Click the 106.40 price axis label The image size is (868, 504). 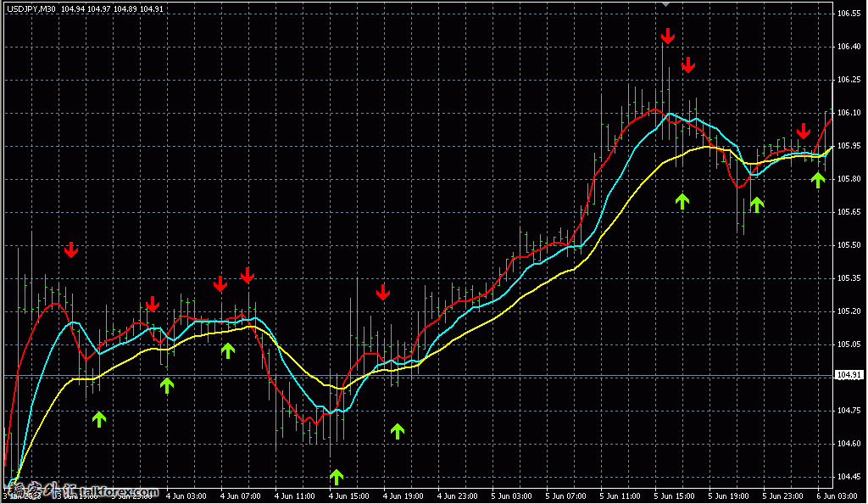pos(849,47)
